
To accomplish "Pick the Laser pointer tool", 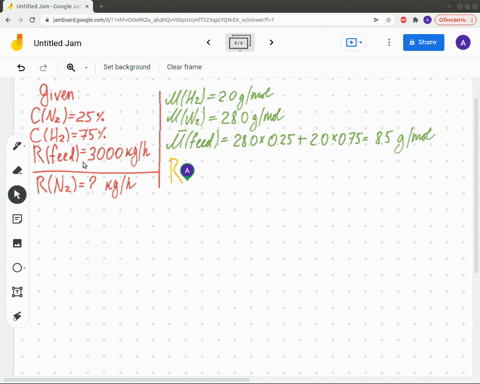I will [17, 316].
